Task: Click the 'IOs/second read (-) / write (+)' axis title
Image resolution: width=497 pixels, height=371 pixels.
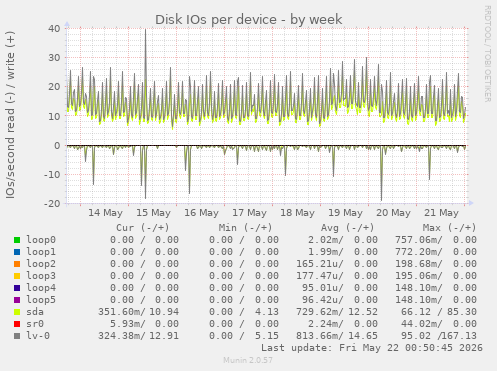Action: click(10, 115)
